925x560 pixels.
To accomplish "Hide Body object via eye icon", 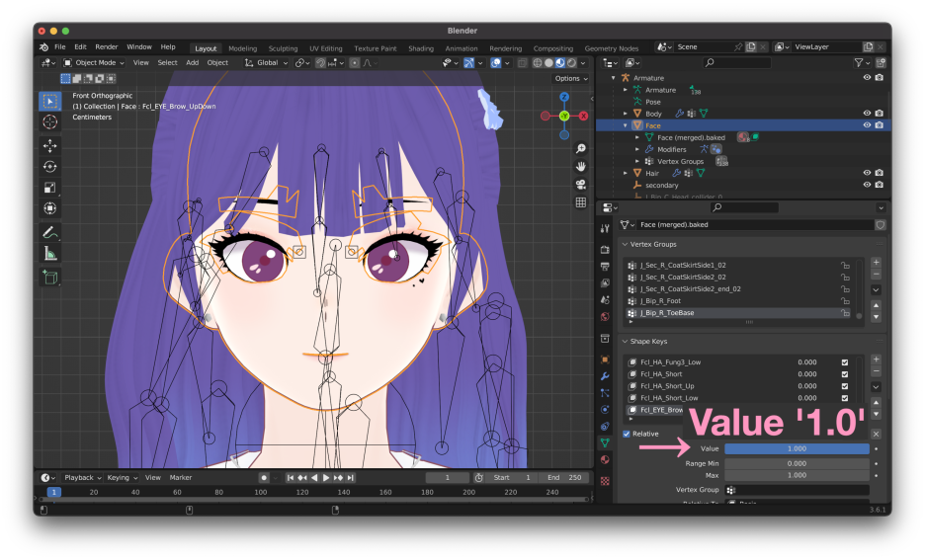I will [867, 114].
